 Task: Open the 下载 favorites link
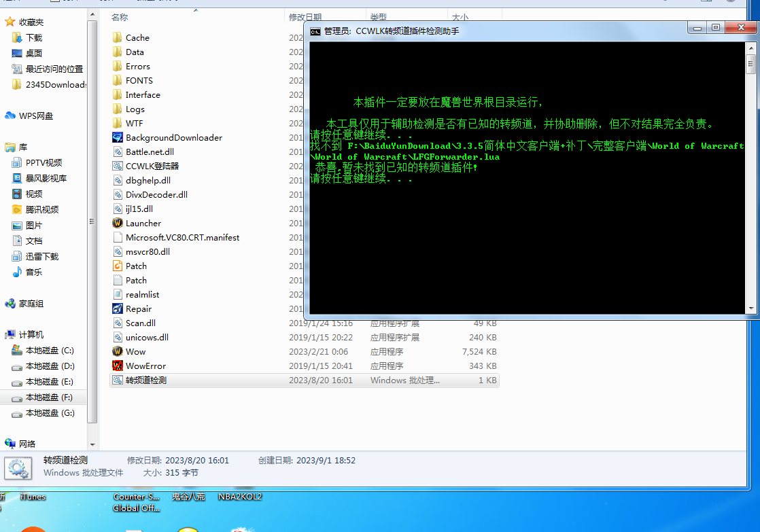(x=34, y=38)
